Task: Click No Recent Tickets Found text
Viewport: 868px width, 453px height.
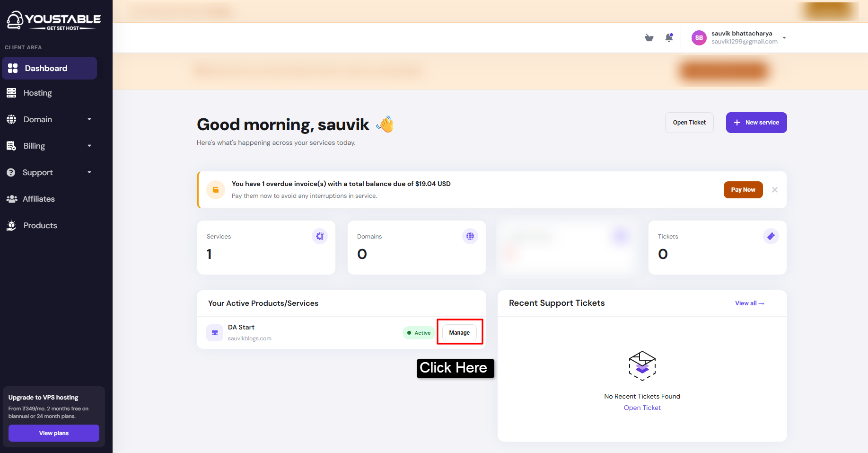Action: tap(642, 396)
